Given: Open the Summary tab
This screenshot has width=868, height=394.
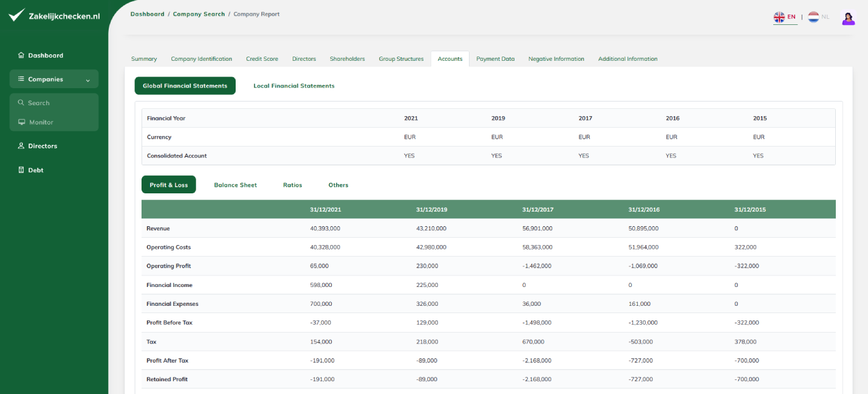Looking at the screenshot, I should pos(144,59).
